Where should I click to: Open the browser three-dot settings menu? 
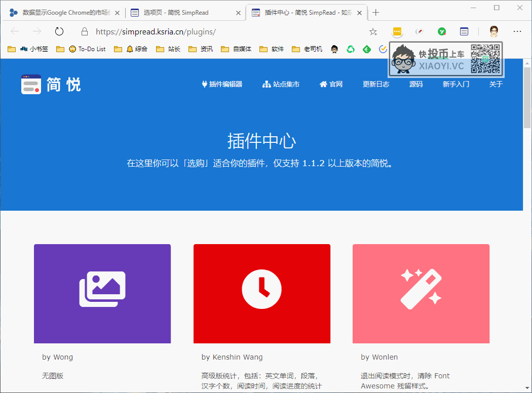(517, 31)
